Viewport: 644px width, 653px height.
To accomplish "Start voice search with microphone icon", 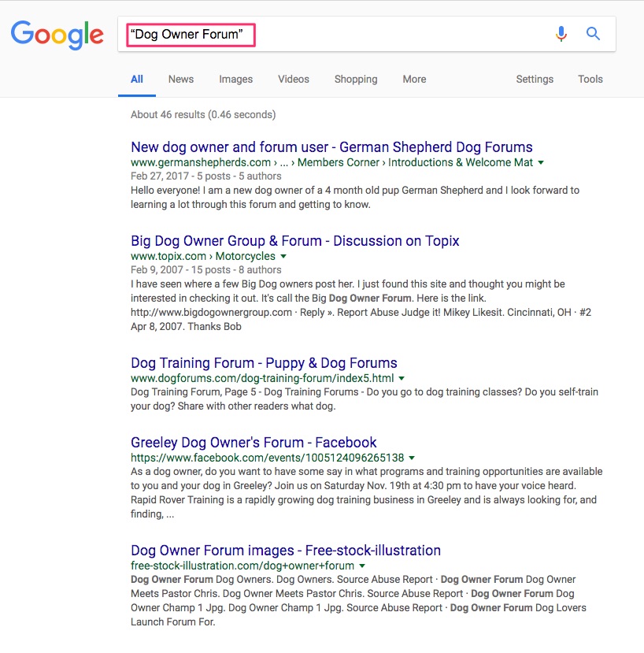I will [x=561, y=34].
